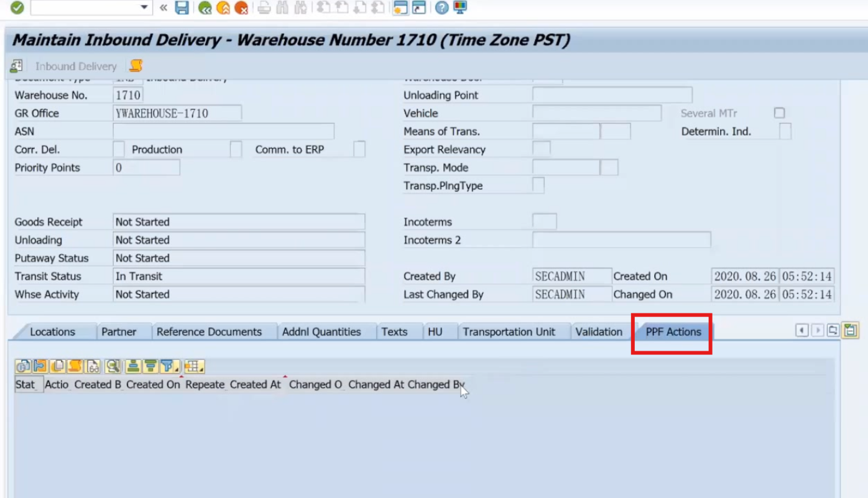Expand the layout selection dropdown in the grid toolbar
The image size is (868, 498).
(x=200, y=369)
